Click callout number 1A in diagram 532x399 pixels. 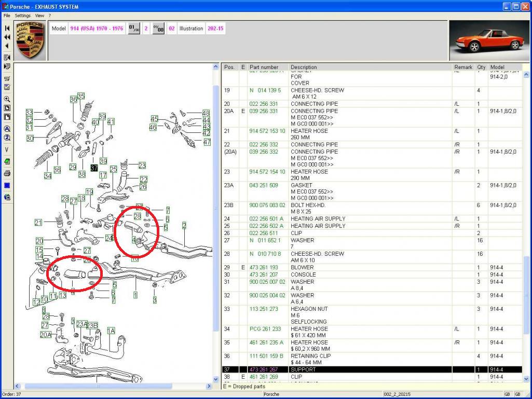point(111,331)
